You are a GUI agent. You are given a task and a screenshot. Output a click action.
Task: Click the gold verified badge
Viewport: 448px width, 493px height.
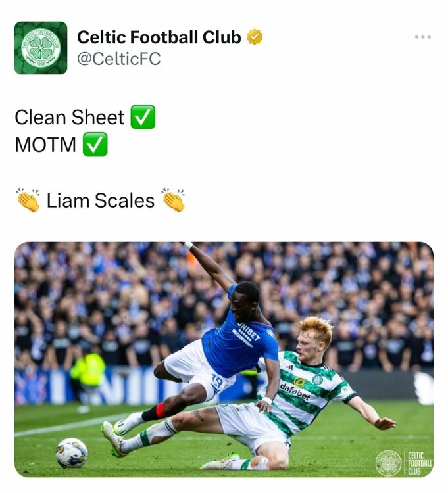pos(254,37)
